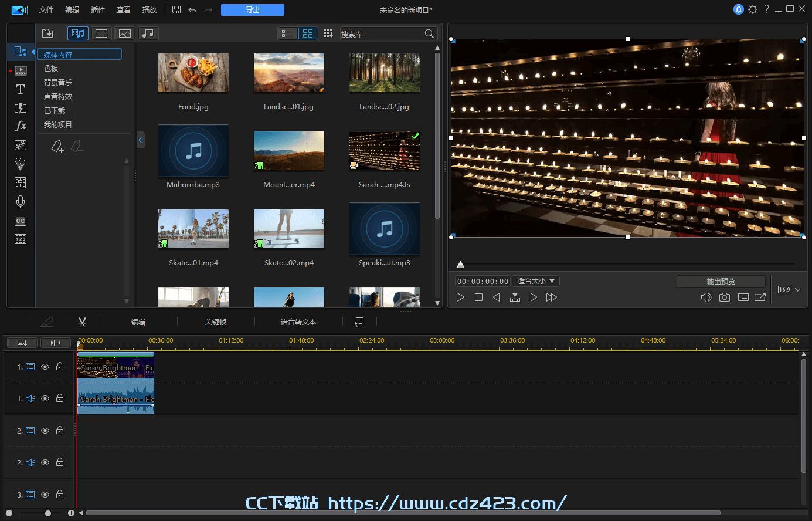This screenshot has width=812, height=521.
Task: Click the search magnifier icon
Action: pyautogui.click(x=429, y=34)
